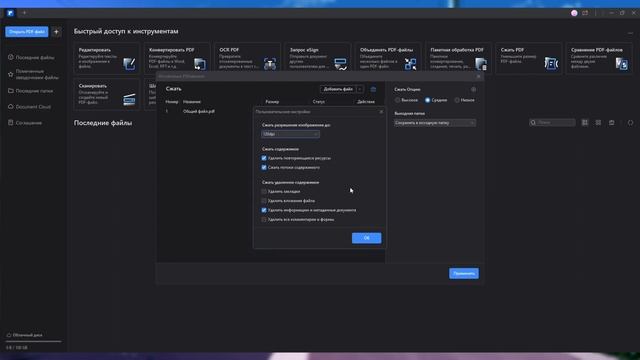Viewport: 640px width, 360px height.
Task: Open the gear settings icon in compress options
Action: (x=473, y=89)
